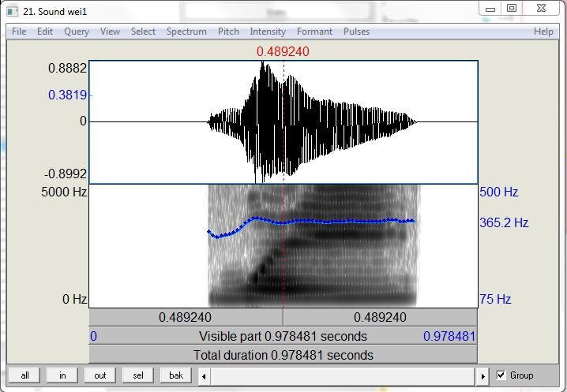Click the 75 Hz pitch floor label
This screenshot has width=567, height=392.
[495, 299]
